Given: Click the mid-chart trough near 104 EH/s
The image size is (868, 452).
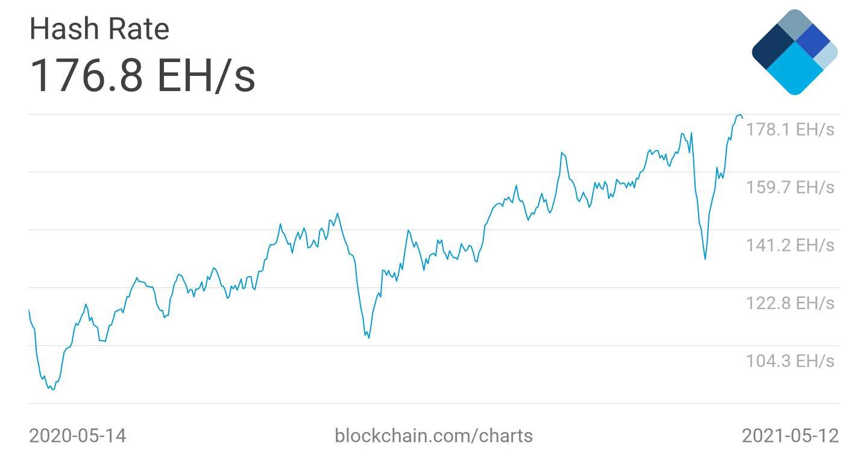Looking at the screenshot, I should click(368, 337).
